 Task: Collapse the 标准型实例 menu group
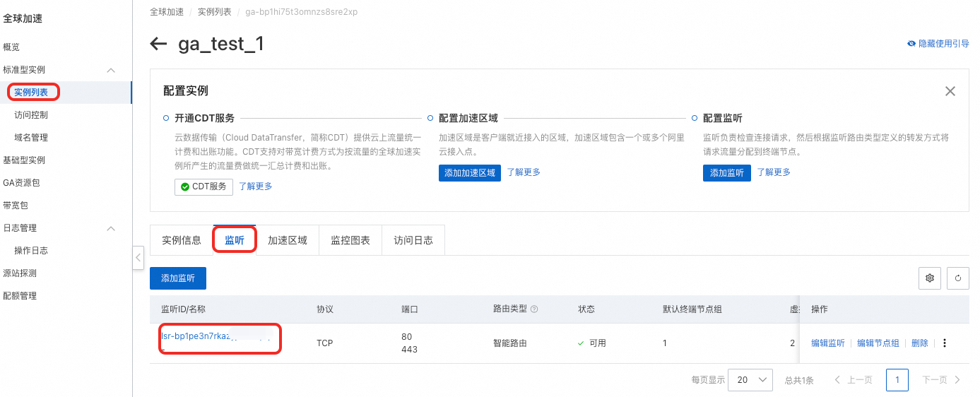click(111, 70)
